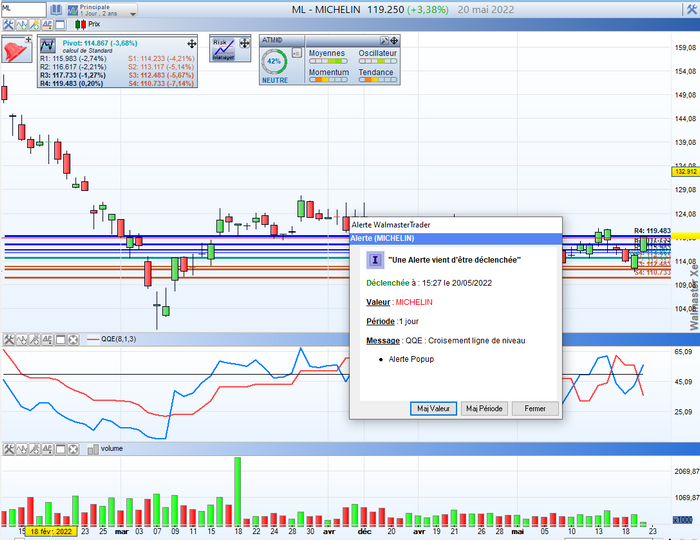Maximize price chart panel via window icon
The width and height of the screenshot is (700, 540).
point(60,25)
